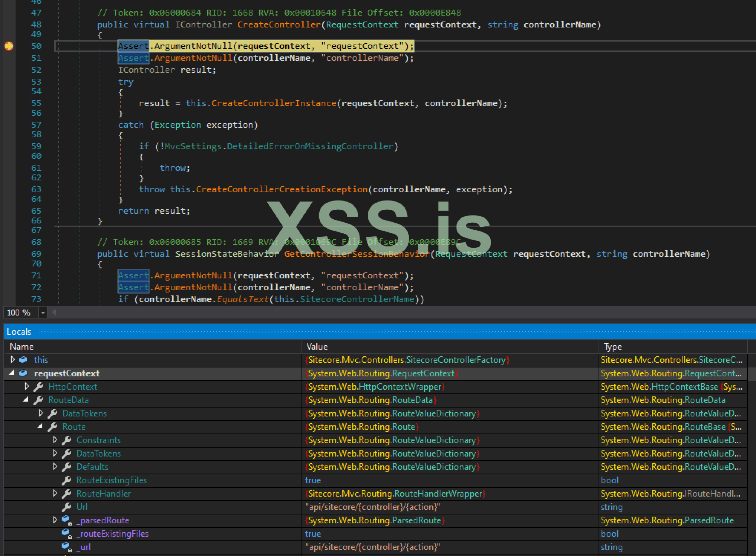Click the Type column header
Screen dimensions: 756x556
point(612,347)
